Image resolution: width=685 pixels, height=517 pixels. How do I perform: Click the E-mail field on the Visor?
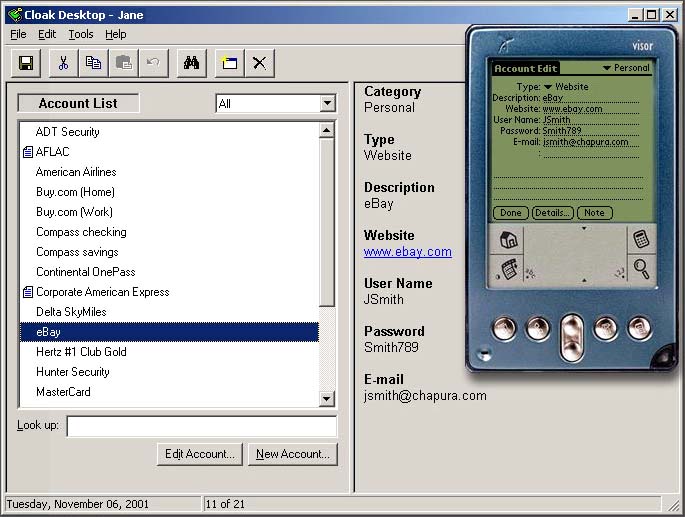(591, 142)
